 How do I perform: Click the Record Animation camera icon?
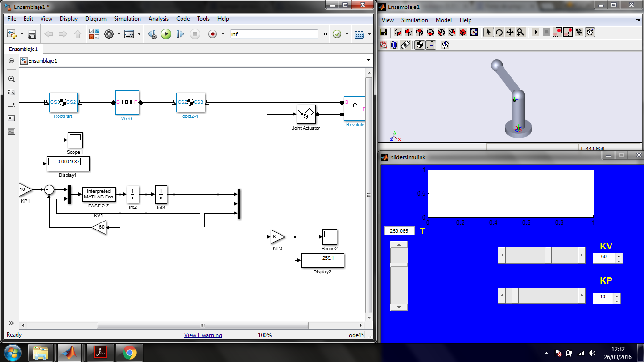pos(579,32)
